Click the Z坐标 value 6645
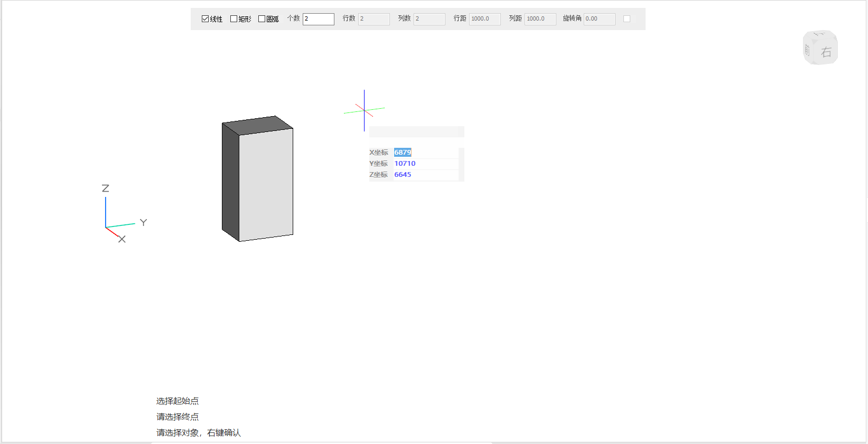Image resolution: width=868 pixels, height=444 pixels. [403, 175]
